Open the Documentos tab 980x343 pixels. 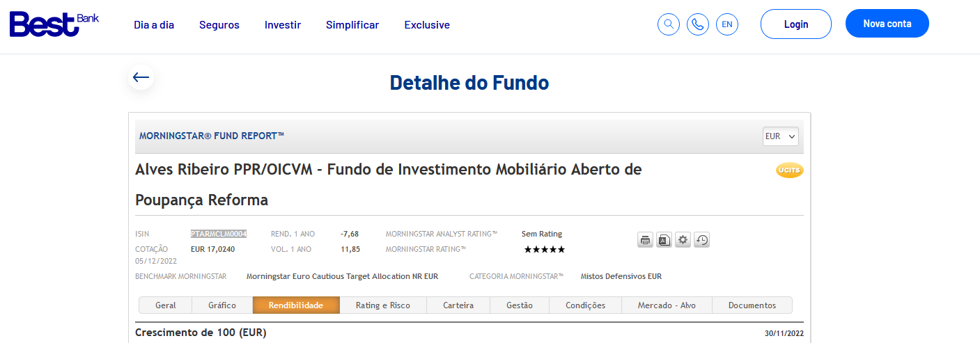coord(752,305)
